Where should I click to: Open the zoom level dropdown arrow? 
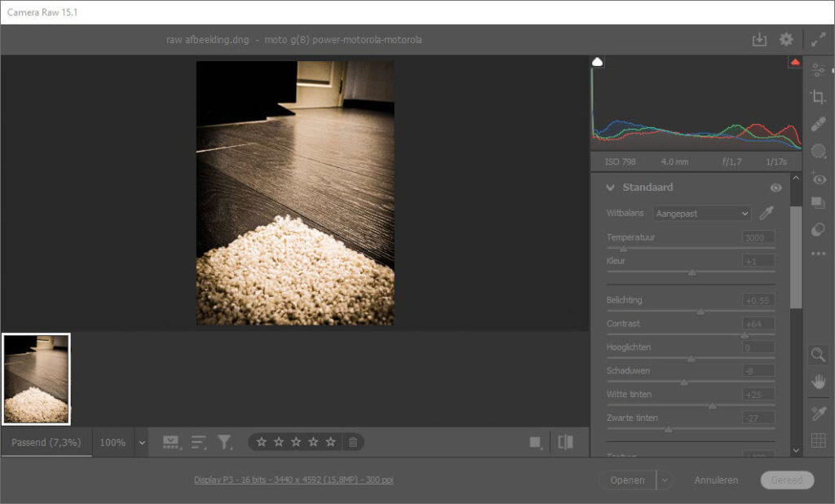(x=142, y=443)
